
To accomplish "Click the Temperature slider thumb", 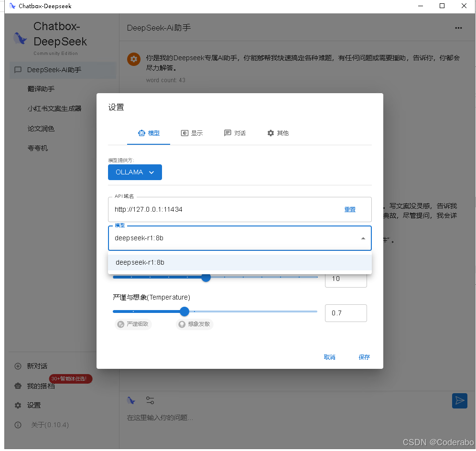I will pos(184,311).
